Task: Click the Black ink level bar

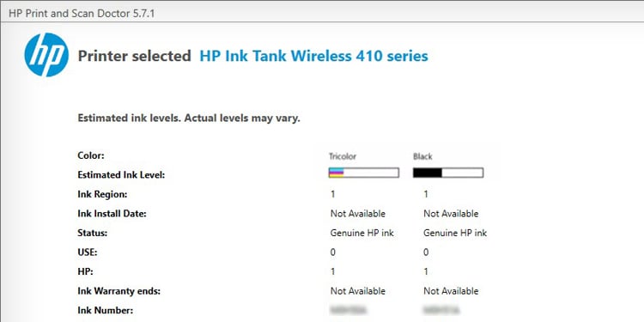Action: 448,173
